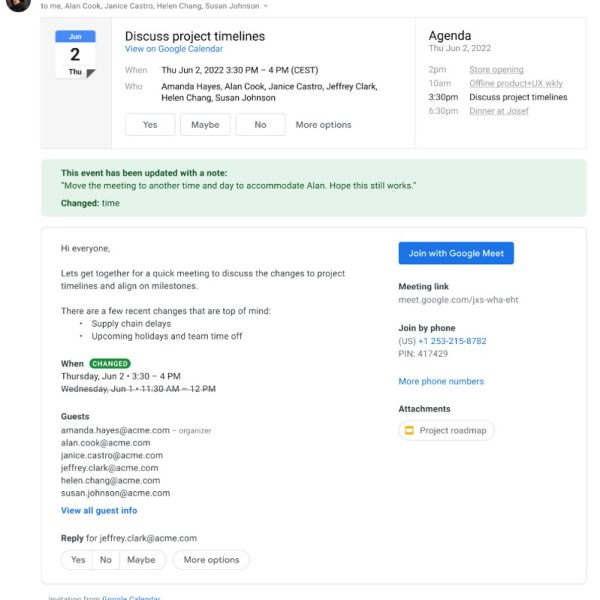Decline with No in the top card
The image size is (600, 600).
pos(260,125)
